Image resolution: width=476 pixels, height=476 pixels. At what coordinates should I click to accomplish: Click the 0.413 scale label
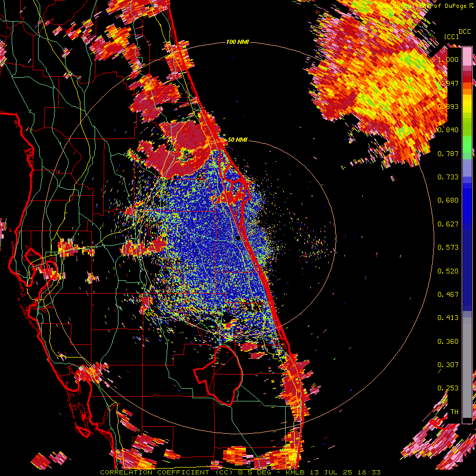pyautogui.click(x=448, y=318)
